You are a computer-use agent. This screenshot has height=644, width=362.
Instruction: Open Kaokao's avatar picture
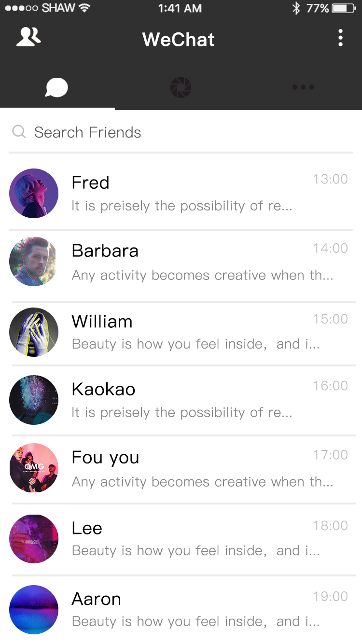[x=34, y=400]
